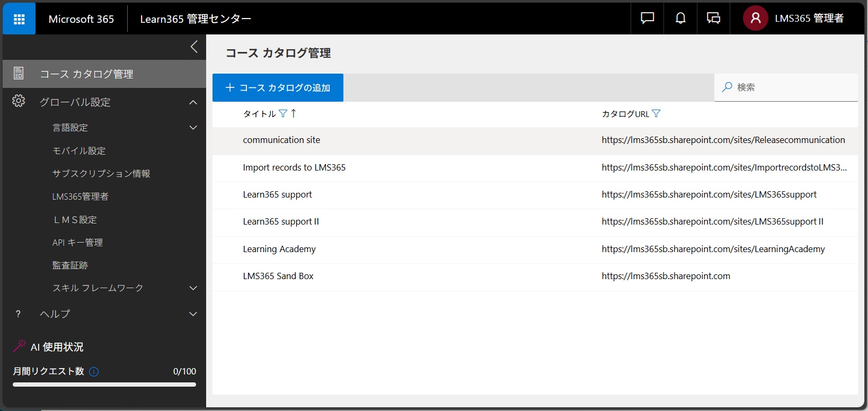Open サブスクリプション情報 menu item
The height and width of the screenshot is (411, 868).
click(101, 174)
